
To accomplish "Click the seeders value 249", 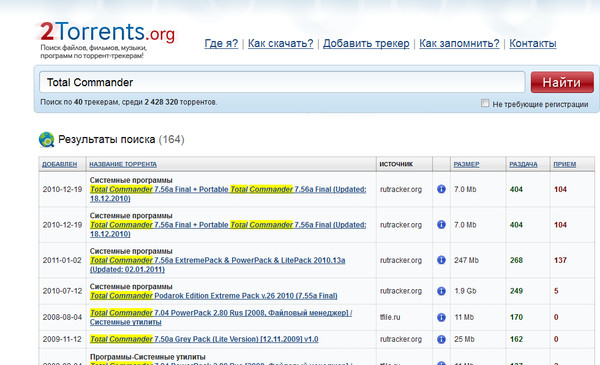I will coord(516,291).
